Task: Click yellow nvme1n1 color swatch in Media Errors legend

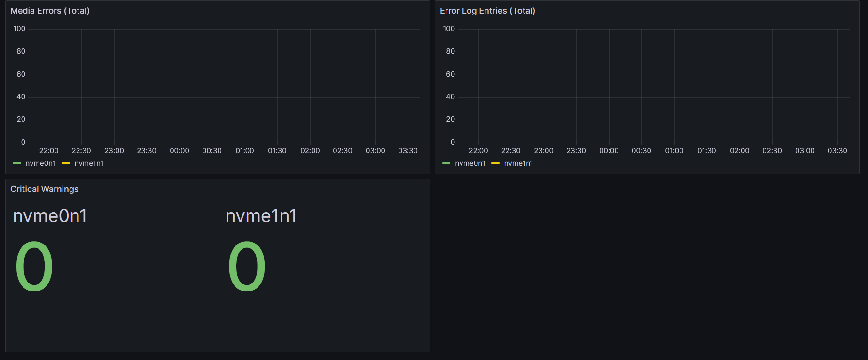Action: tap(66, 163)
